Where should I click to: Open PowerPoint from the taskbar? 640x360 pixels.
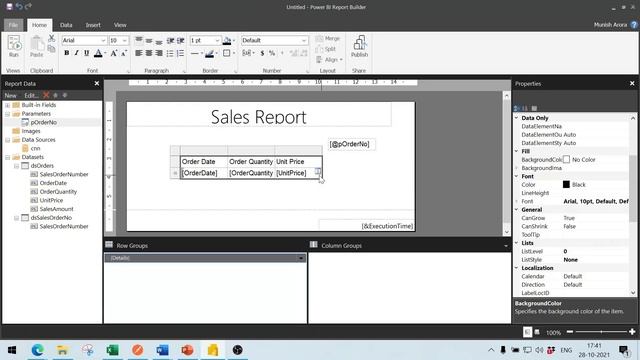point(187,350)
